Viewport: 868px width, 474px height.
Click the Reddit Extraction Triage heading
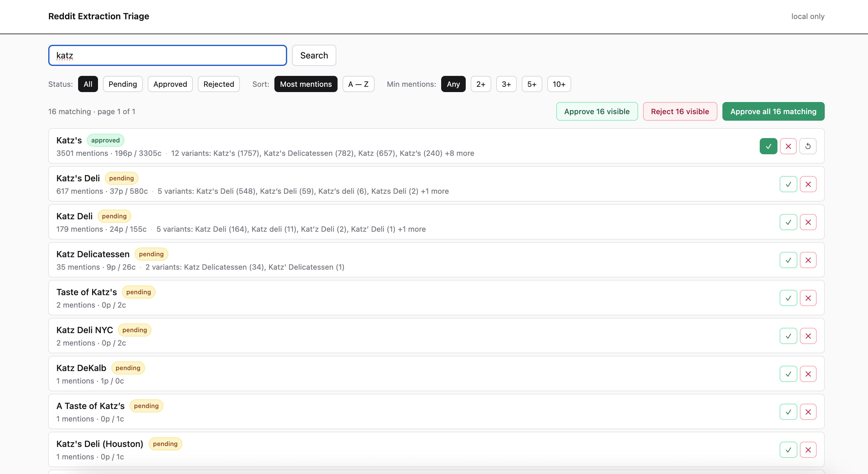tap(99, 16)
